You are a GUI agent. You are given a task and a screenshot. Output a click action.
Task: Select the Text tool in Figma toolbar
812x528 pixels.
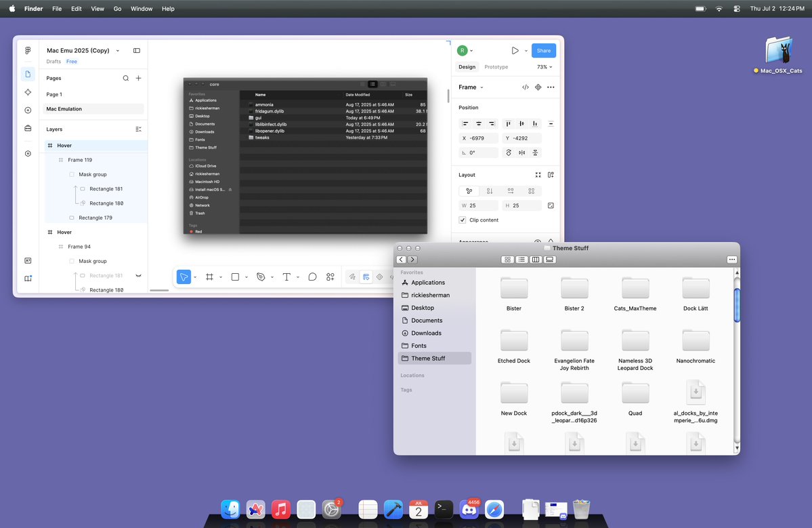286,277
